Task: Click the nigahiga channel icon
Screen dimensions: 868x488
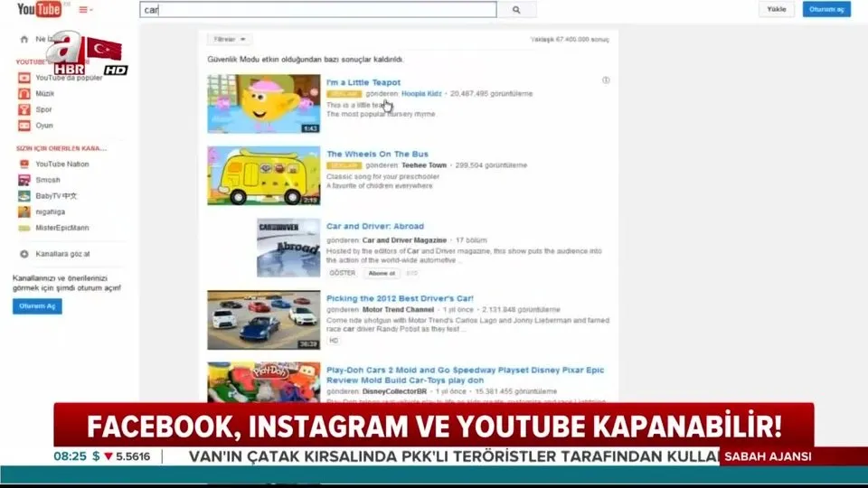Action: (x=24, y=211)
